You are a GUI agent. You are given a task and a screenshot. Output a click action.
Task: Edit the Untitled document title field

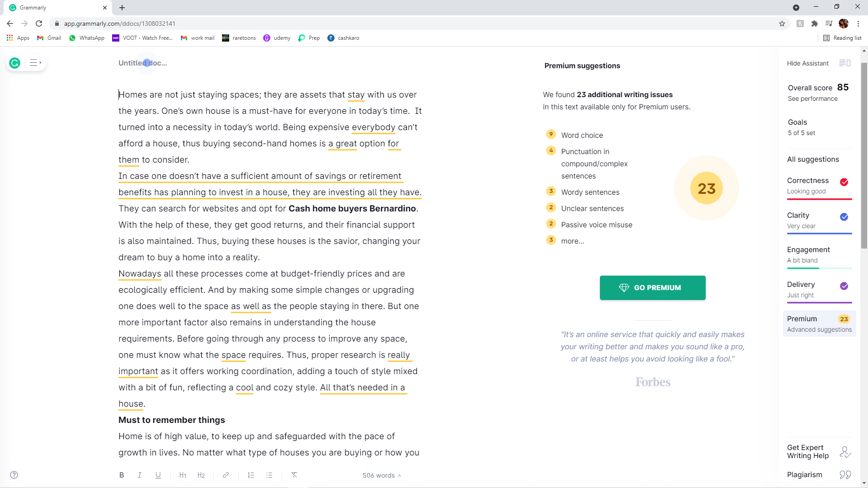[x=142, y=63]
